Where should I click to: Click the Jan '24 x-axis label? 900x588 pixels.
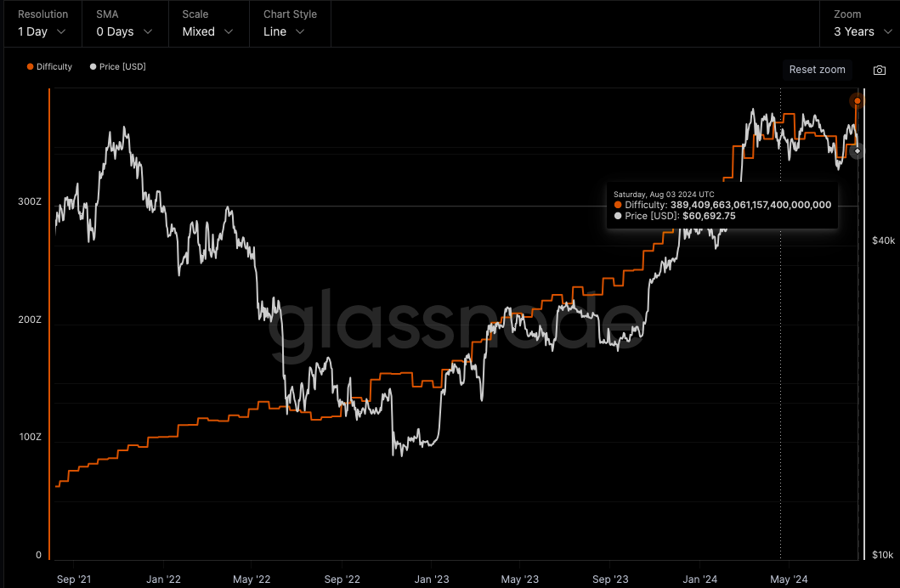click(699, 579)
